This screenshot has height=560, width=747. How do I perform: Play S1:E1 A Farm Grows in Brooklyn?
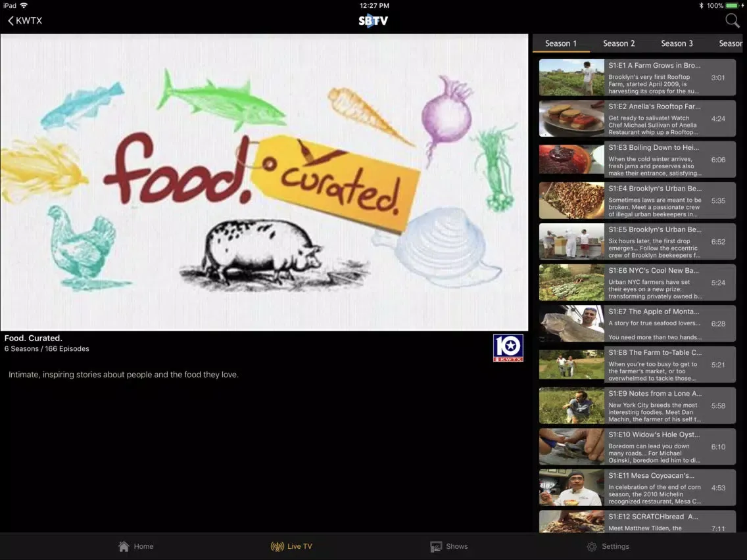pyautogui.click(x=637, y=78)
